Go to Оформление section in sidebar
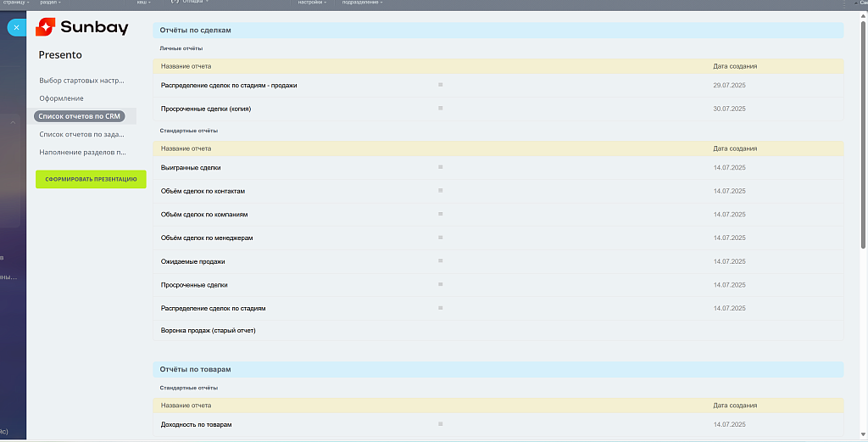 click(61, 98)
